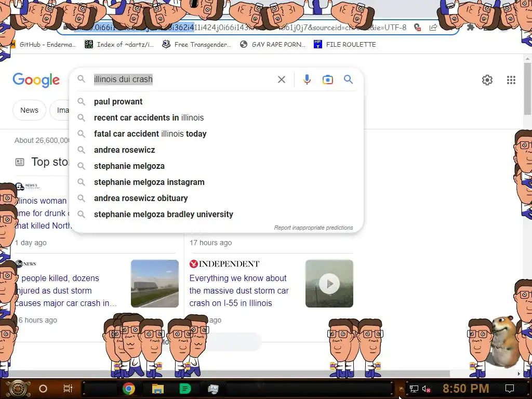Viewport: 532px width, 399px height.
Task: Open the green chat app taskbar icon
Action: pyautogui.click(x=185, y=389)
